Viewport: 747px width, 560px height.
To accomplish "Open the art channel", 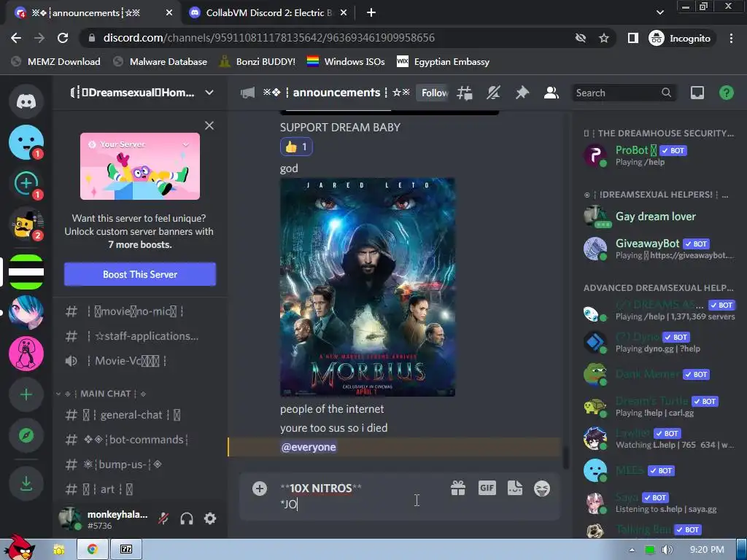I will click(x=139, y=489).
